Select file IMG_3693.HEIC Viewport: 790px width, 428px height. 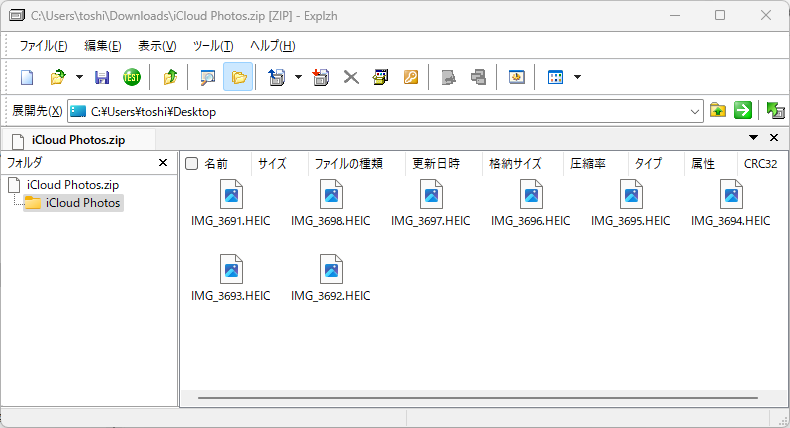(x=231, y=278)
